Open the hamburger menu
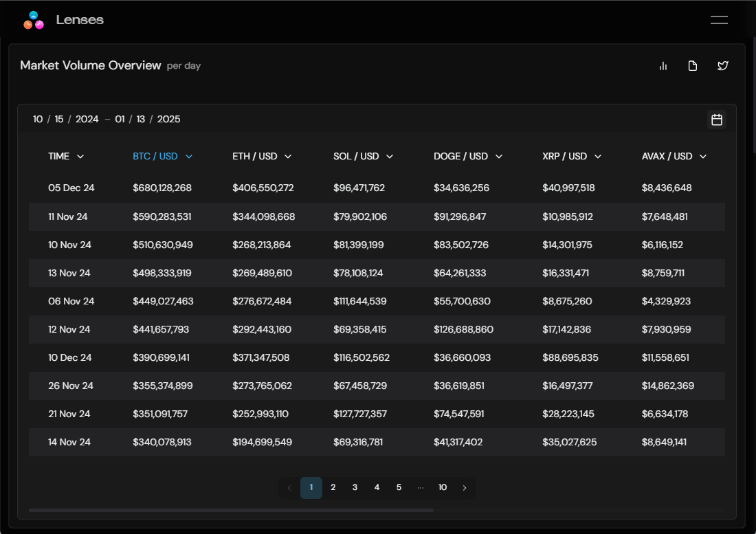Viewport: 756px width, 534px height. pos(719,20)
